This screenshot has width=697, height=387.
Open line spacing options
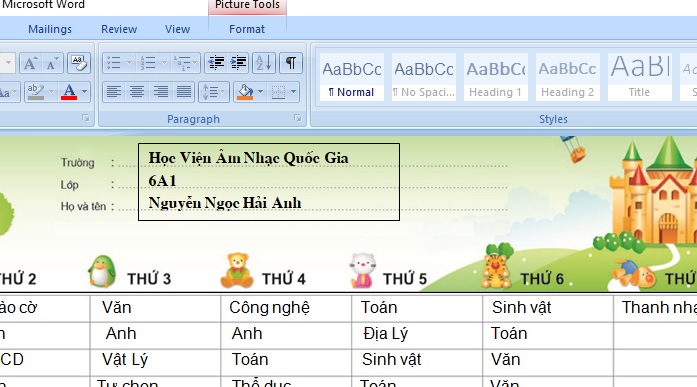[214, 92]
